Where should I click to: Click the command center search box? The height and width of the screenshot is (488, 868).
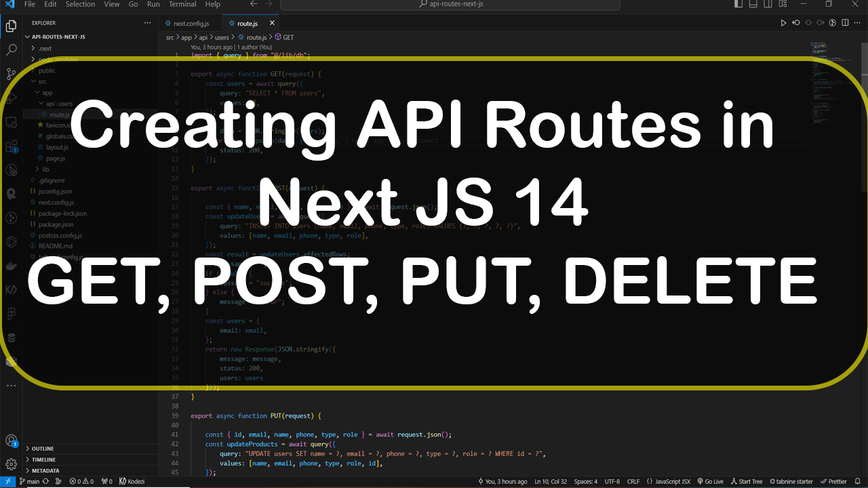[x=450, y=4]
